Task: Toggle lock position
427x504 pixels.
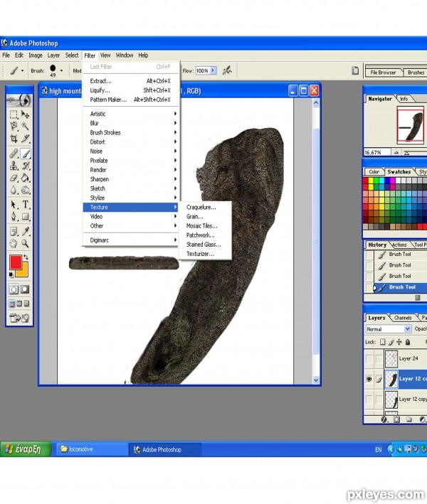Action: pyautogui.click(x=399, y=342)
